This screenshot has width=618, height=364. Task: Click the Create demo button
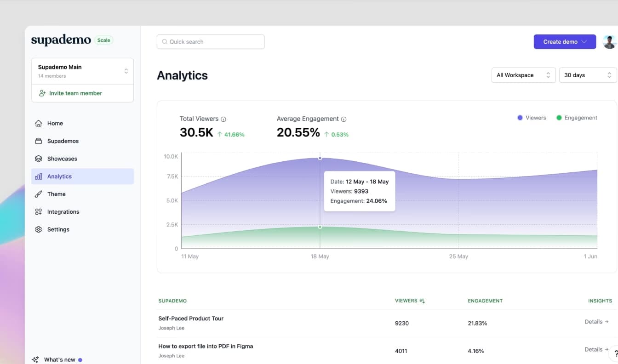click(565, 41)
